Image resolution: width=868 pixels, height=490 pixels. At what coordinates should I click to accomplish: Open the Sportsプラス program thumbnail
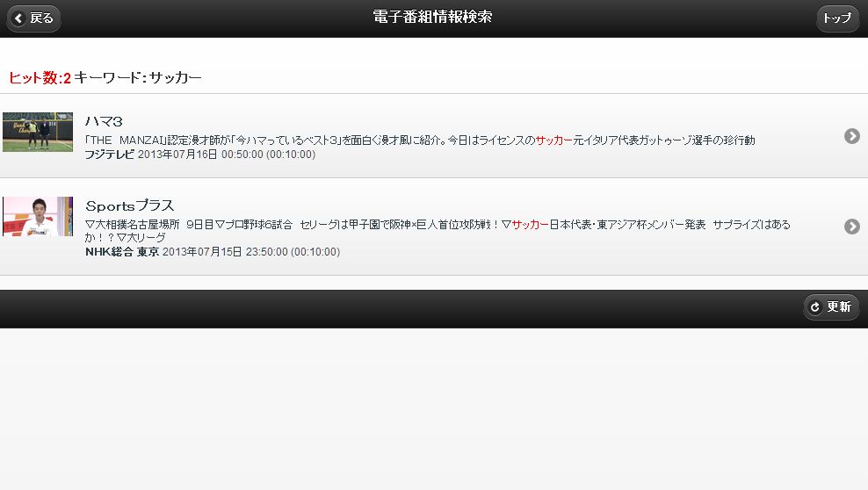coord(38,216)
